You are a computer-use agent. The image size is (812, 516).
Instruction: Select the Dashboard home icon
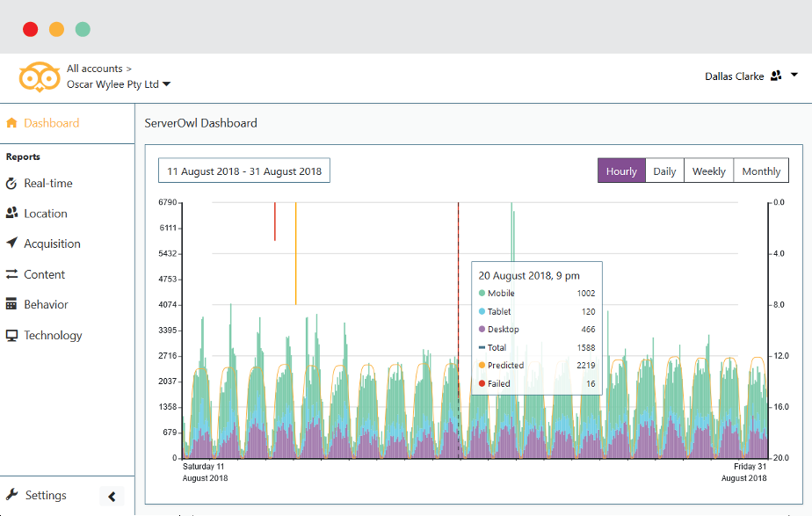(x=12, y=123)
